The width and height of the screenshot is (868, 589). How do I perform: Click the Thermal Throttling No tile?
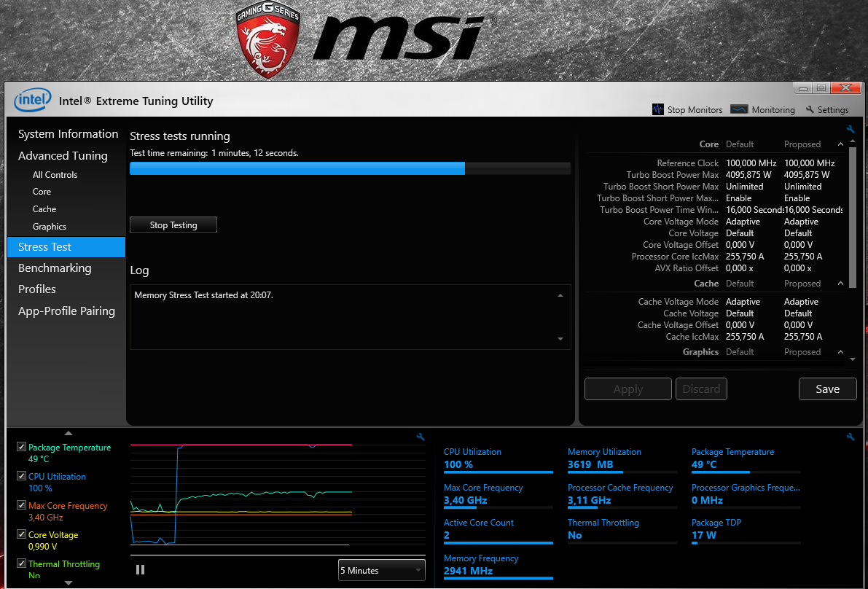pos(622,531)
